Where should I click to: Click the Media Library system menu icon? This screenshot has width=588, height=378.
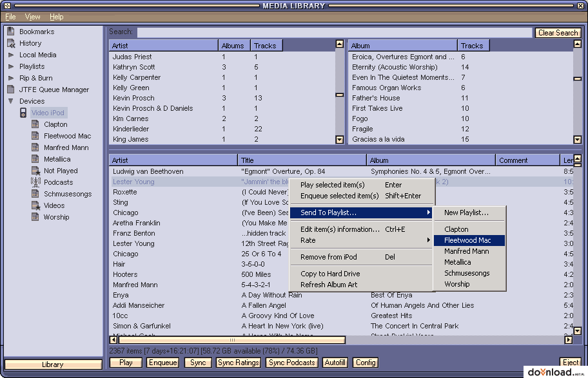[7, 6]
